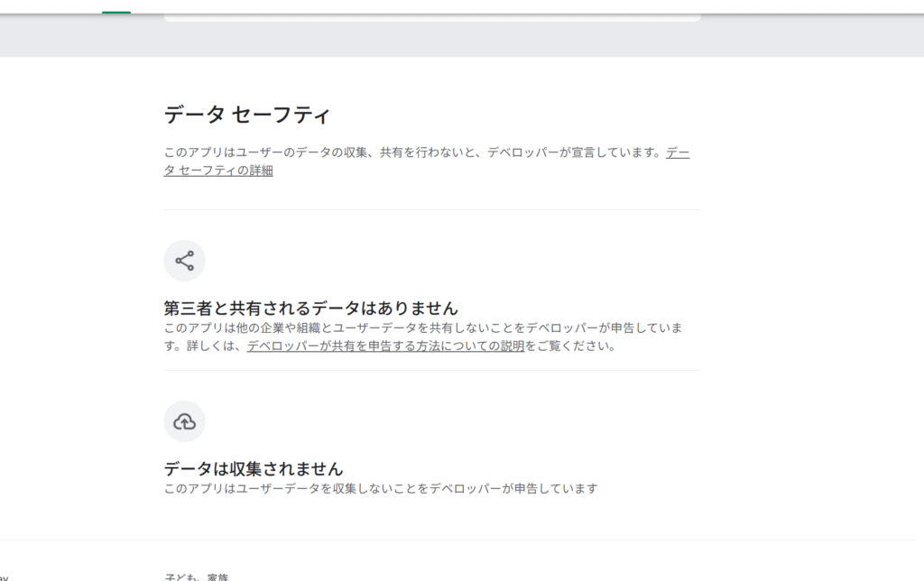Image resolution: width=924 pixels, height=581 pixels.
Task: Click text このアプリはユーザーデータを収集しないことを
Action: (296, 488)
